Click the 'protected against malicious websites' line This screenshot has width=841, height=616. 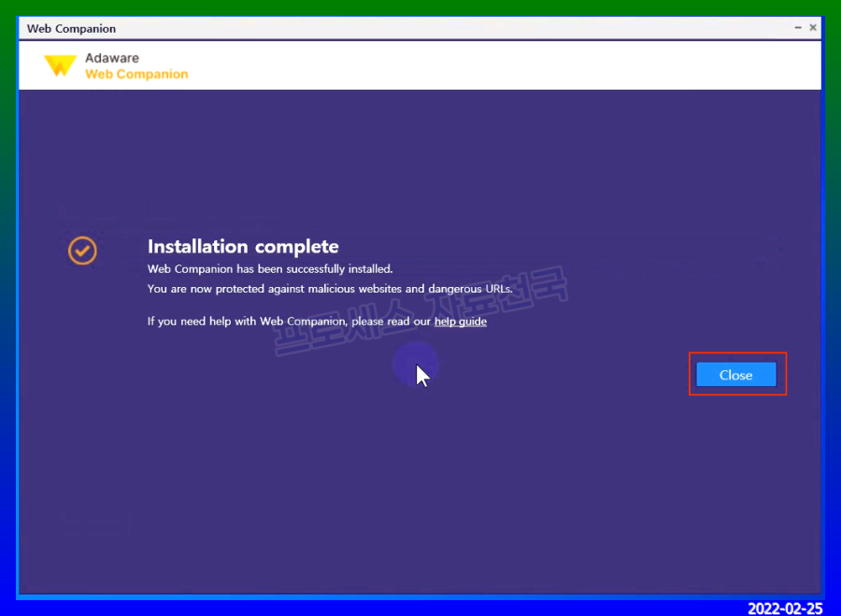(x=330, y=289)
